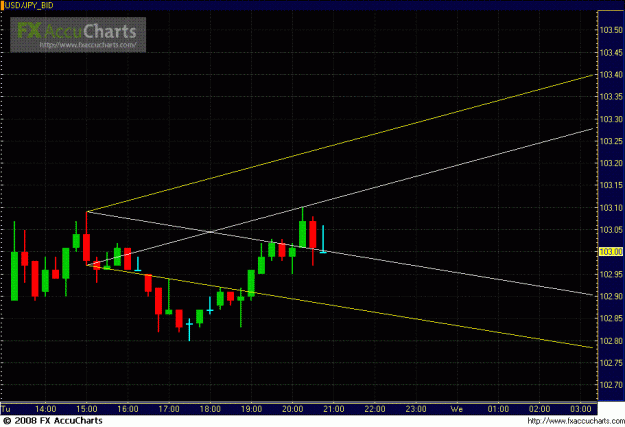Click the 102.75 price axis label
625x427 pixels.
(611, 363)
